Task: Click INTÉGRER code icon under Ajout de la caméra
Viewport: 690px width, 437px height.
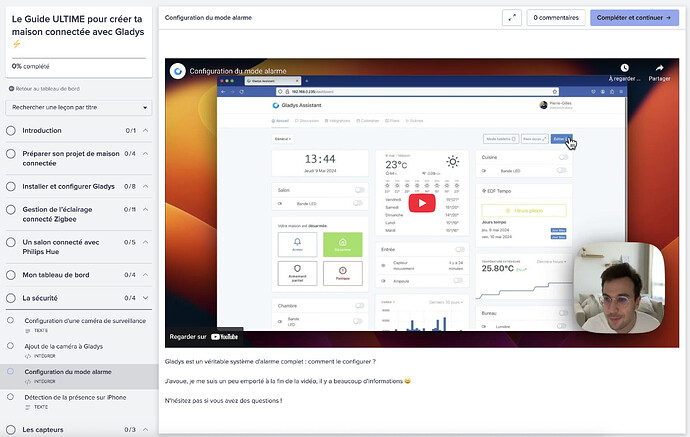Action: pos(28,356)
